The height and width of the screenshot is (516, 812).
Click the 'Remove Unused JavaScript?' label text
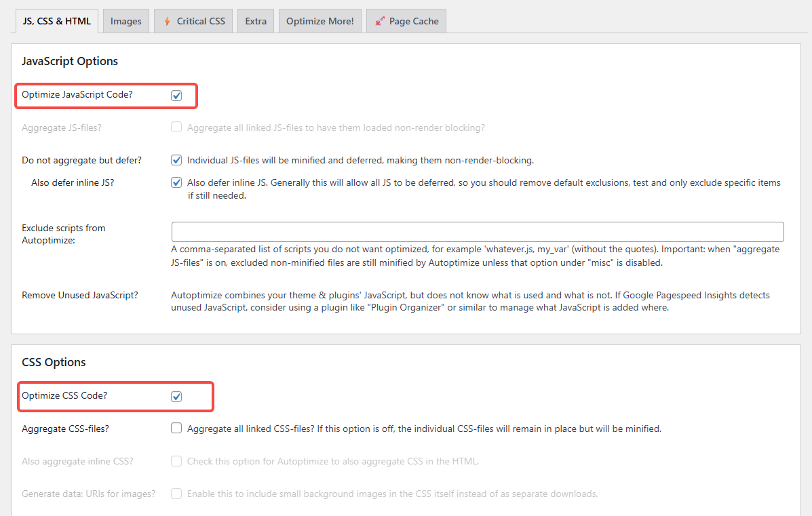(80, 295)
